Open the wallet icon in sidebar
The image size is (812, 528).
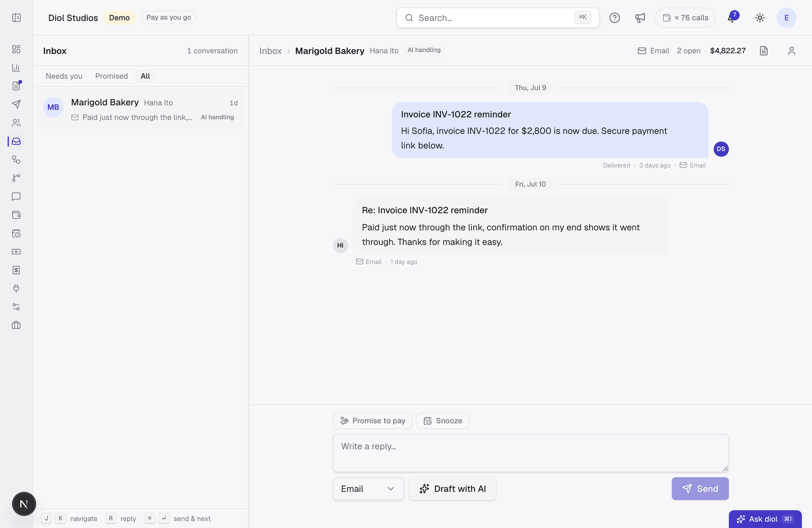pos(16,215)
